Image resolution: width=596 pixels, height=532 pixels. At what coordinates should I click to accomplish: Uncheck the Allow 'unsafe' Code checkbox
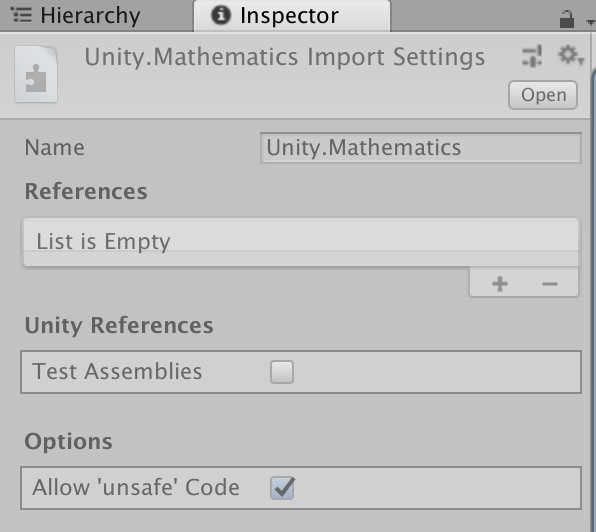point(282,488)
